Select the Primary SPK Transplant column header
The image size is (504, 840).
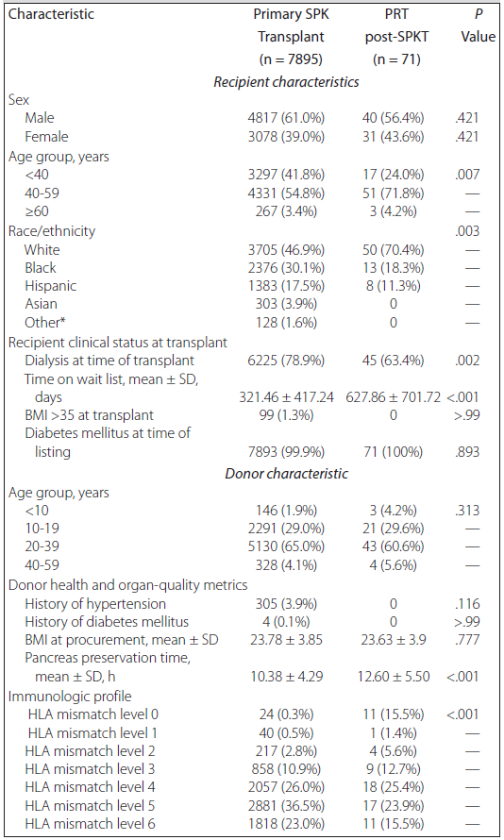pyautogui.click(x=291, y=37)
